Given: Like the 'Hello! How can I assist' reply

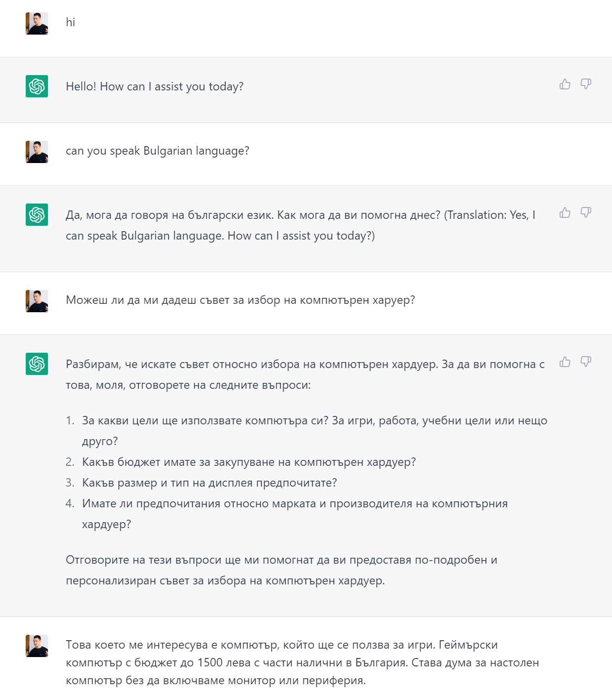Looking at the screenshot, I should tap(565, 84).
